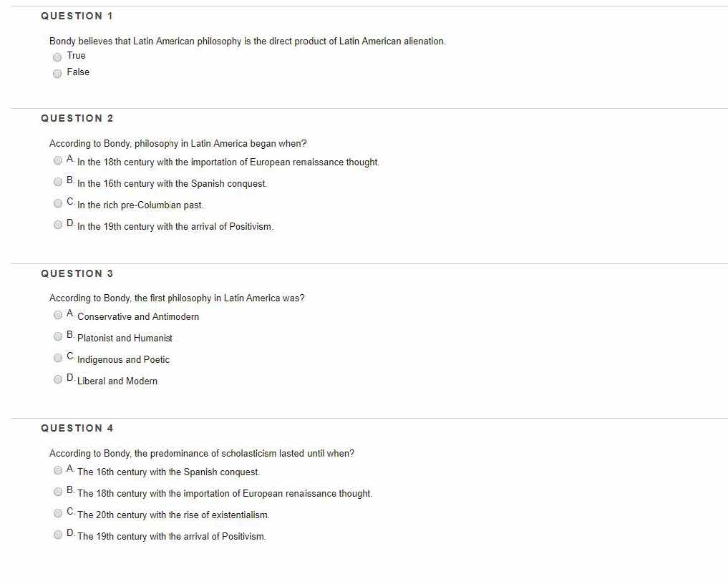Mark 'Liberal and Modern' as the answer
Screen dimensions: 728x584
coord(58,379)
